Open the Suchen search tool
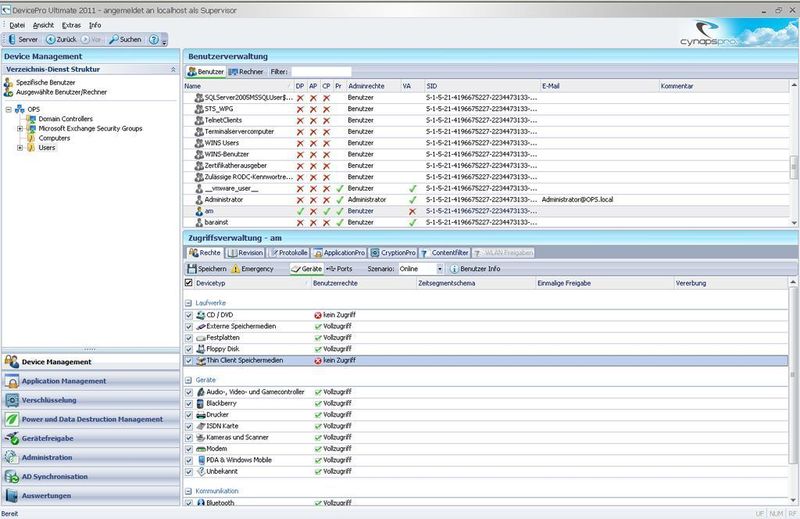800x519 pixels. click(126, 39)
